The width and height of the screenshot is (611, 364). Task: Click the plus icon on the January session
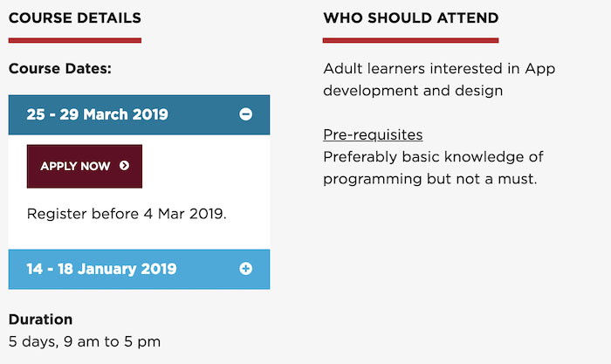pos(245,269)
